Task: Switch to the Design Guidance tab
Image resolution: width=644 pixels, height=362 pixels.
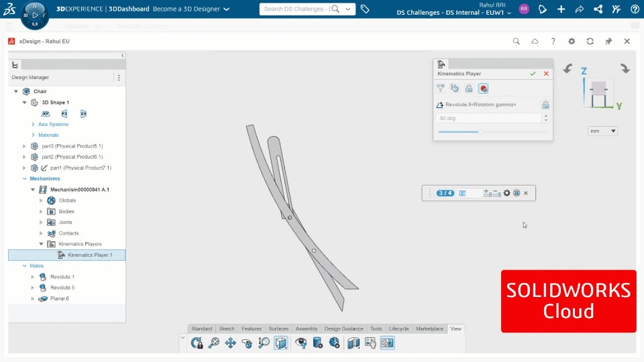Action: [x=343, y=328]
